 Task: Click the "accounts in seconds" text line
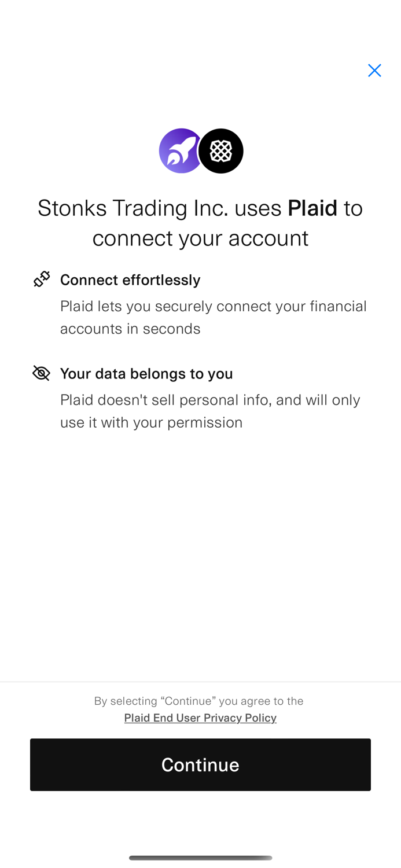[x=130, y=329]
